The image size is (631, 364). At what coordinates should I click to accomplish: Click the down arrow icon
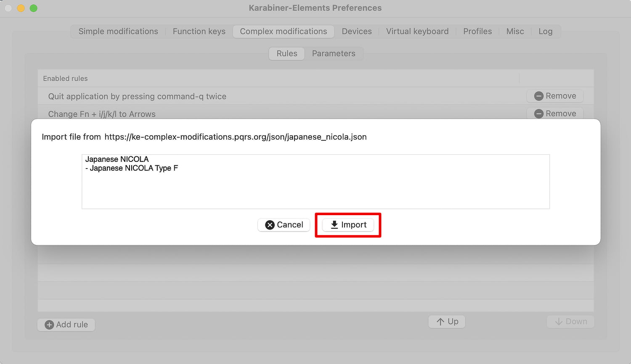point(559,322)
